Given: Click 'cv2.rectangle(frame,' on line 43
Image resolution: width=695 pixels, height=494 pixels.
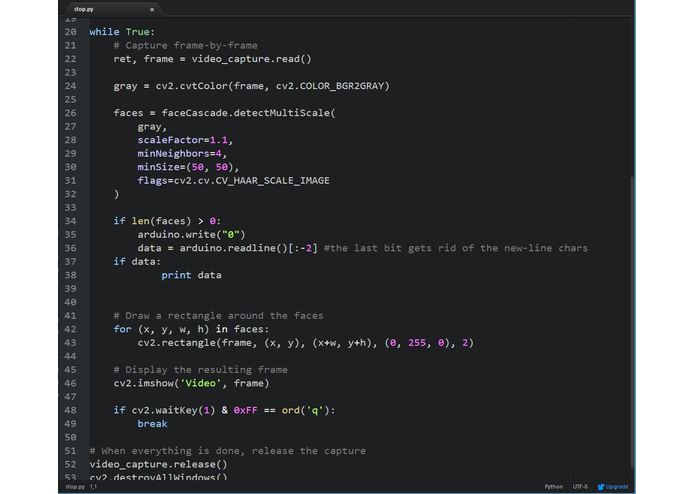Looking at the screenshot, I should (x=197, y=343).
